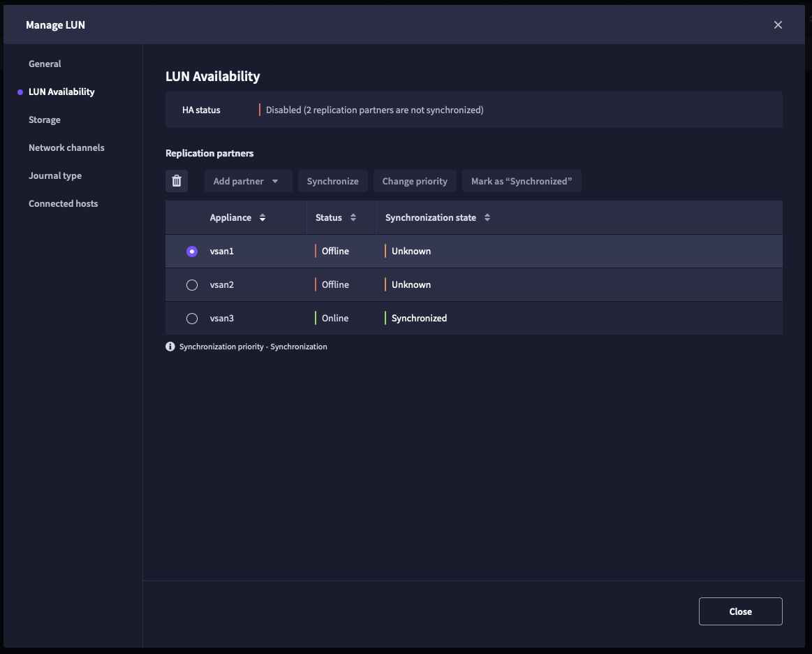View Connected hosts section
The image size is (812, 654).
[x=63, y=203]
